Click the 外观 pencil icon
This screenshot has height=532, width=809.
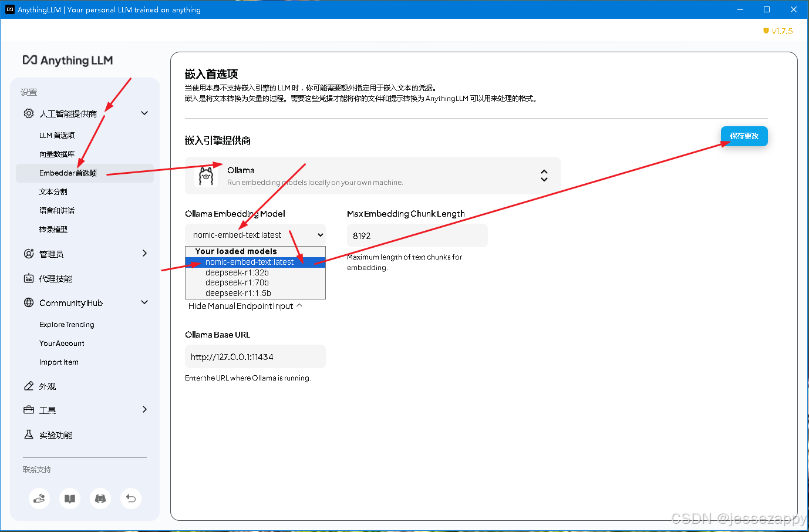coord(29,386)
